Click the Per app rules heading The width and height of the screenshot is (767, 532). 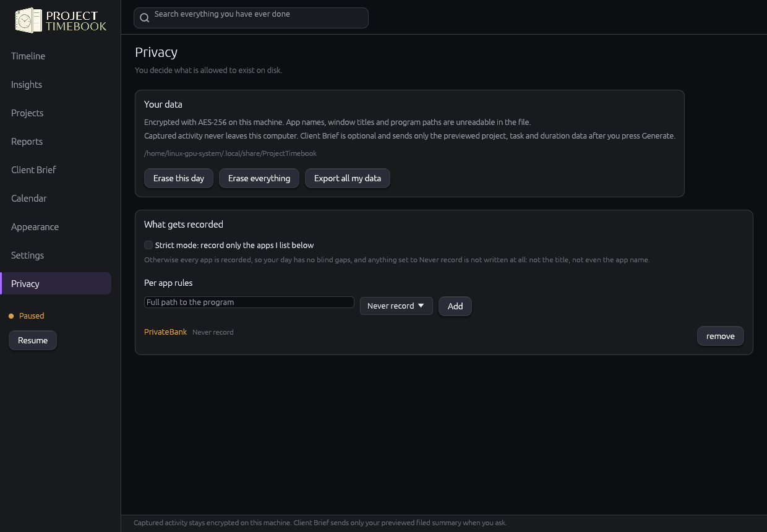168,283
